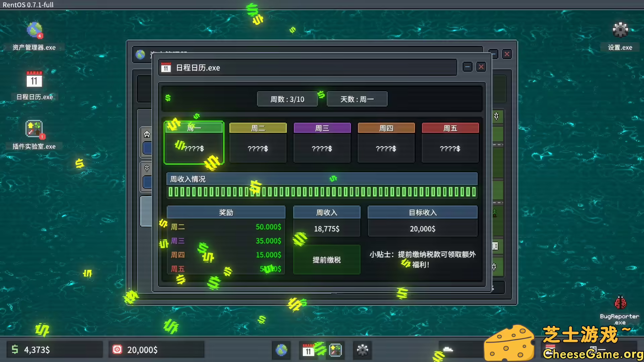Open 日程日历.exe desktop icon
This screenshot has width=644, height=362.
coord(34,80)
